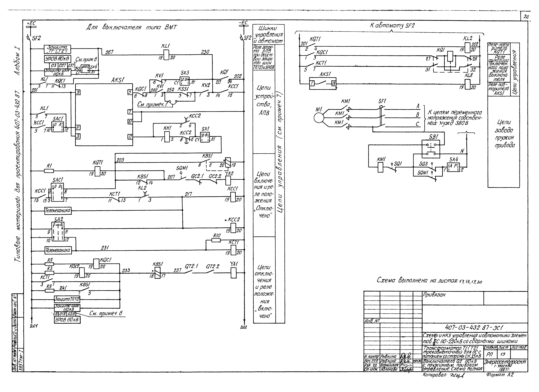This screenshot has height=392, width=539.
Task: Click the R1 resistor symbol
Action: click(x=49, y=171)
